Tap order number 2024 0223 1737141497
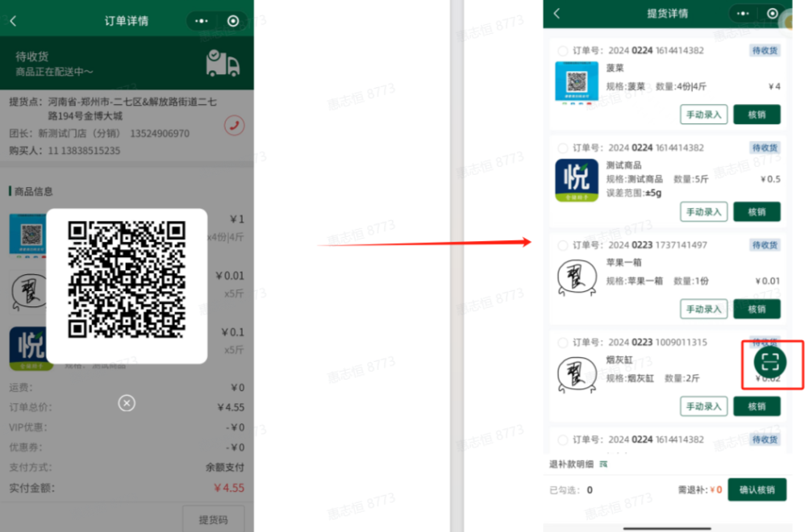 (x=658, y=245)
